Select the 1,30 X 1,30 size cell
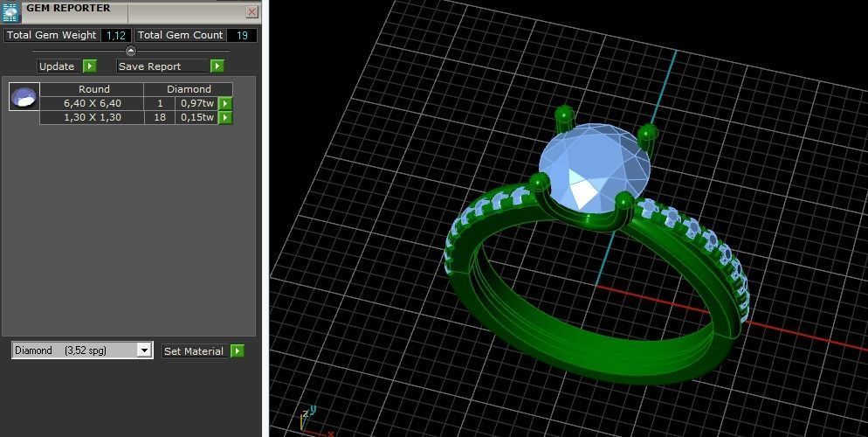Image resolution: width=868 pixels, height=437 pixels. [x=92, y=117]
